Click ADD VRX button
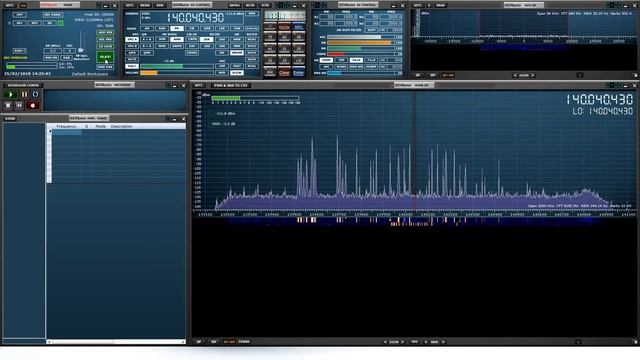 [105, 32]
